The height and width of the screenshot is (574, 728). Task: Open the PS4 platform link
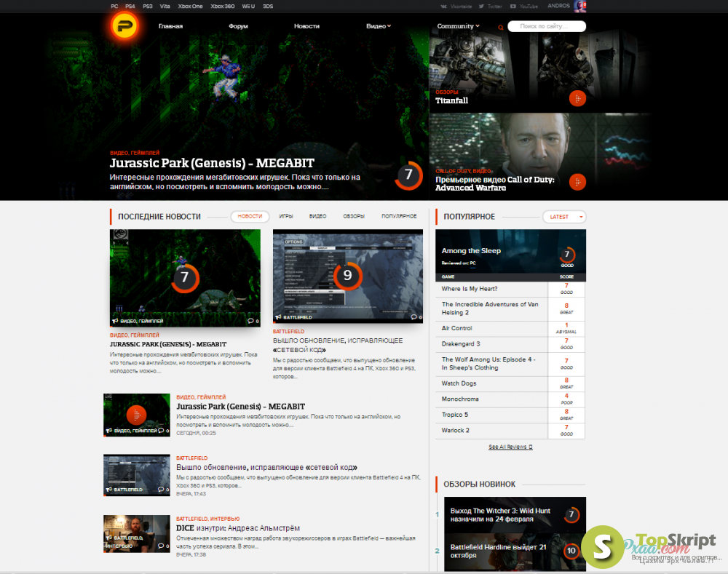(x=130, y=7)
